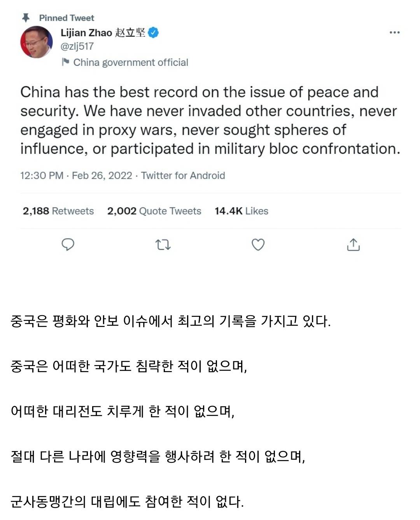The image size is (420, 520).
Task: Click the 12:30 PM timestamp
Action: tap(42, 176)
